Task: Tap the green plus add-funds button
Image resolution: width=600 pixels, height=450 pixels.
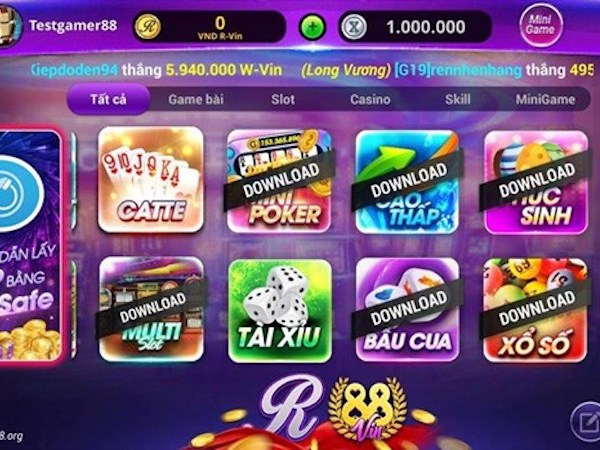Action: (312, 27)
